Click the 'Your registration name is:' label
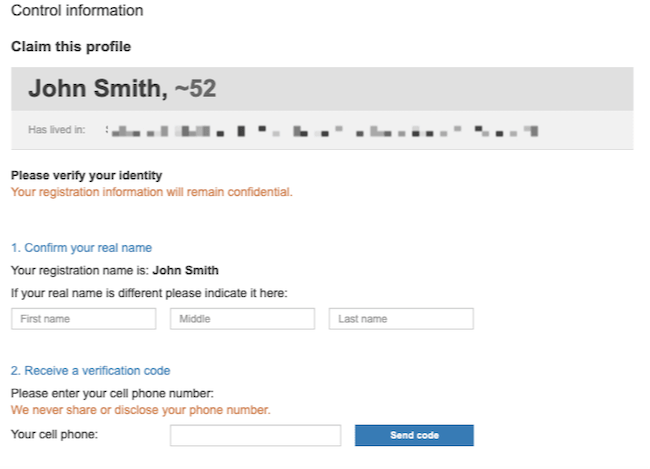 coord(80,270)
